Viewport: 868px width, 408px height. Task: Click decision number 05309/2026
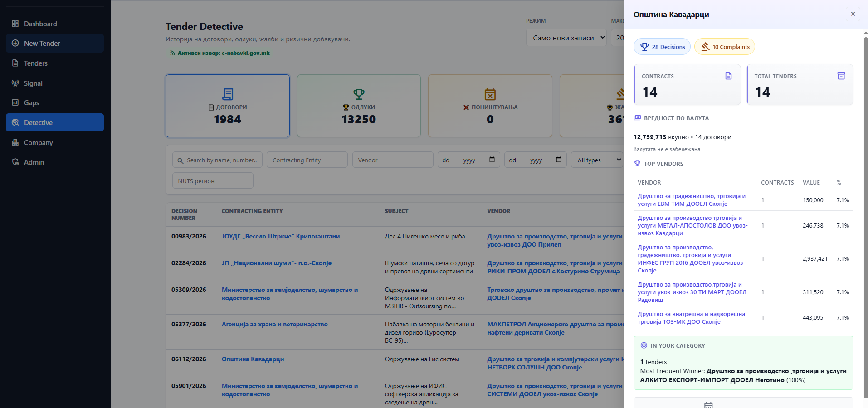tap(189, 290)
